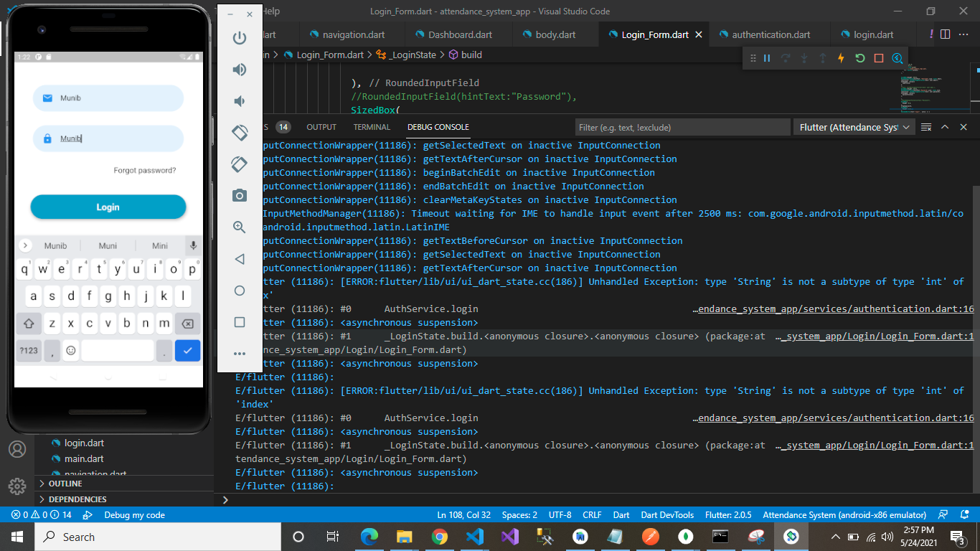
Task: Open Dart DevTools from status bar
Action: [x=667, y=515]
